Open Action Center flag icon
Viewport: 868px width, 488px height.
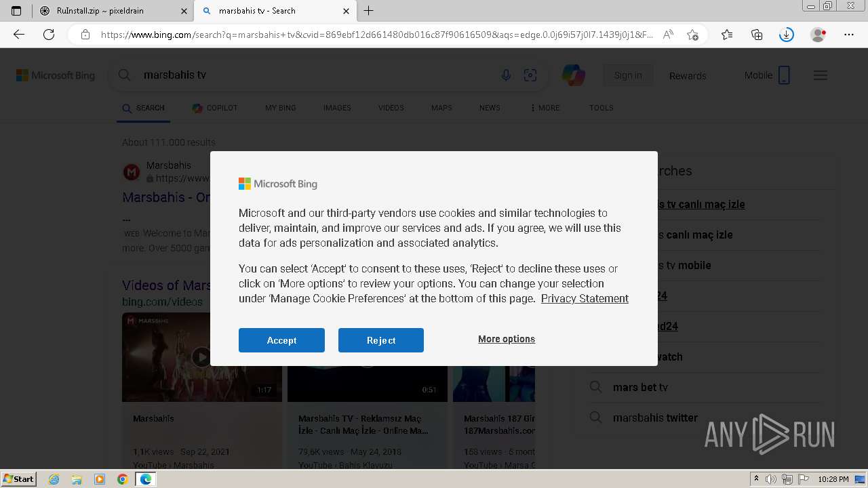[804, 479]
